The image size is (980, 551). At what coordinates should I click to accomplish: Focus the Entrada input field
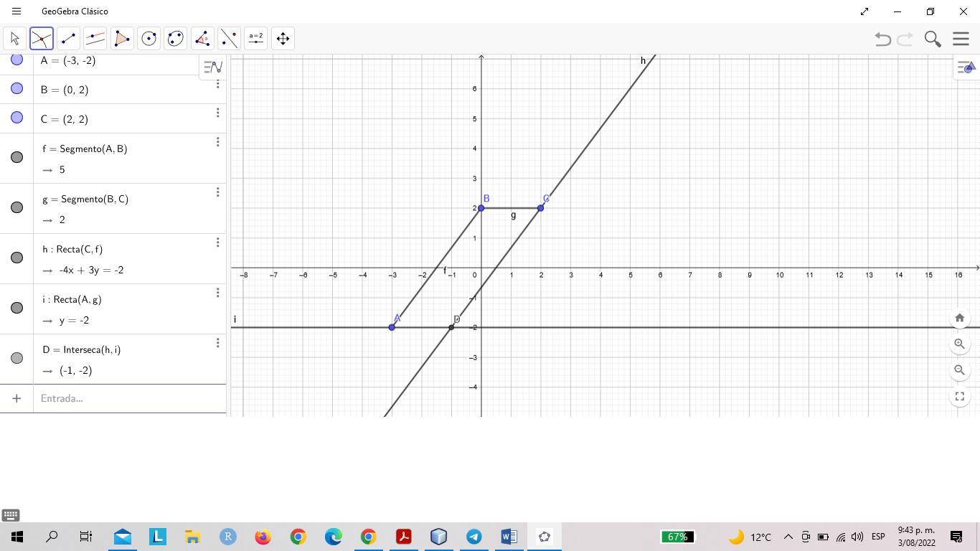(x=130, y=398)
